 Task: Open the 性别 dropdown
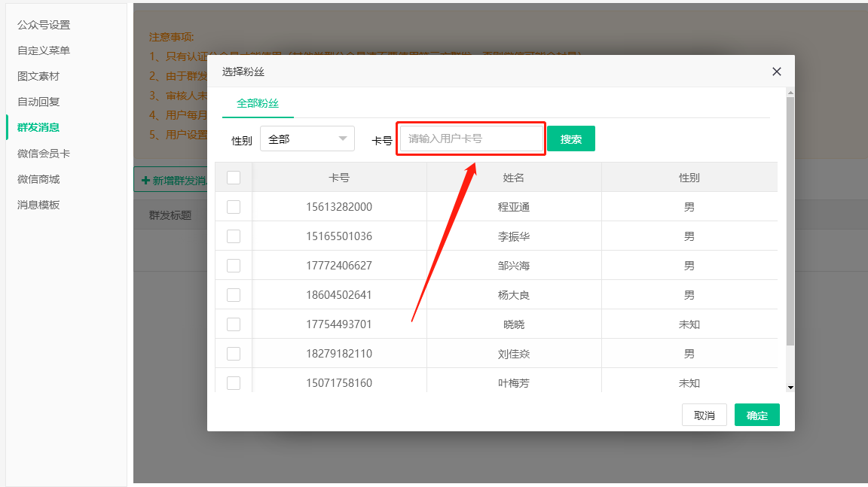click(x=307, y=139)
